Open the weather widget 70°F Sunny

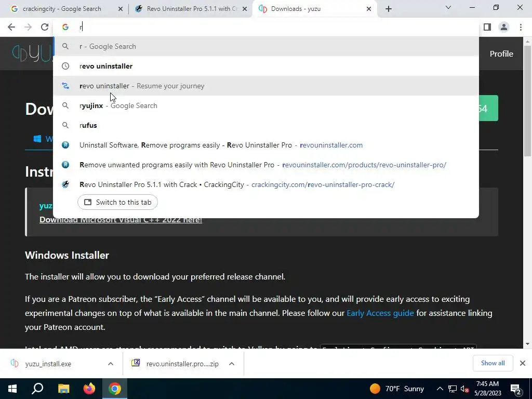tap(397, 389)
